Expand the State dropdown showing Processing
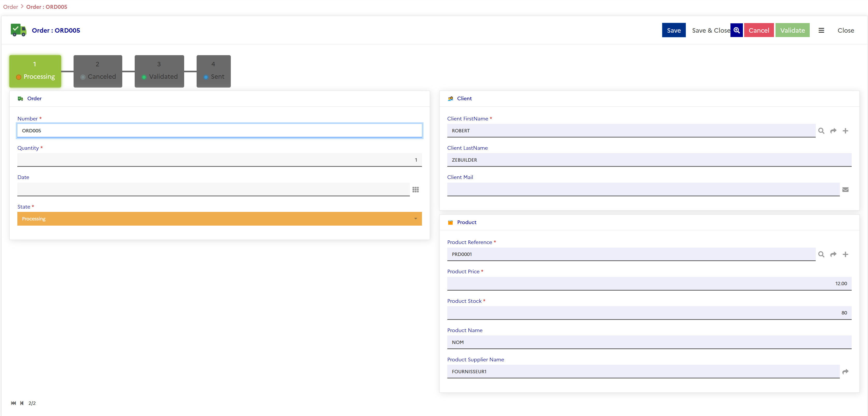 [x=220, y=219]
